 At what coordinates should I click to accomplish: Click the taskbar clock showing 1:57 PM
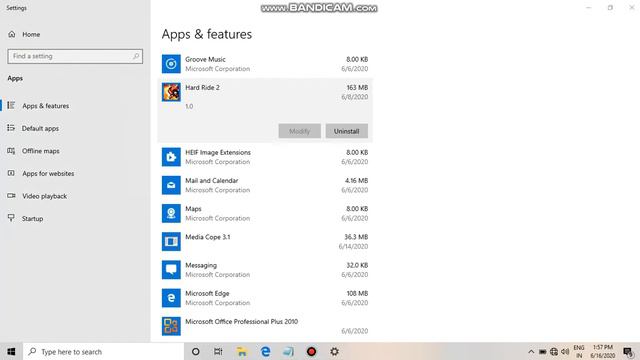pos(602,351)
